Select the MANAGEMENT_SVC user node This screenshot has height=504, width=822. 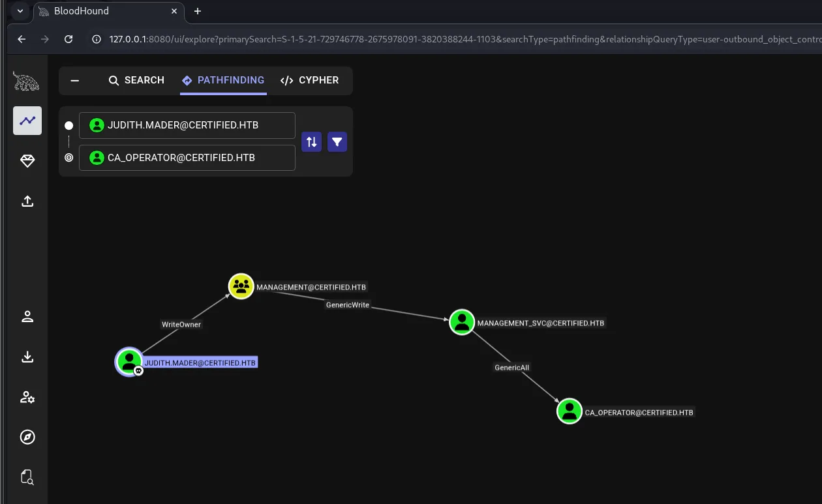(x=462, y=322)
